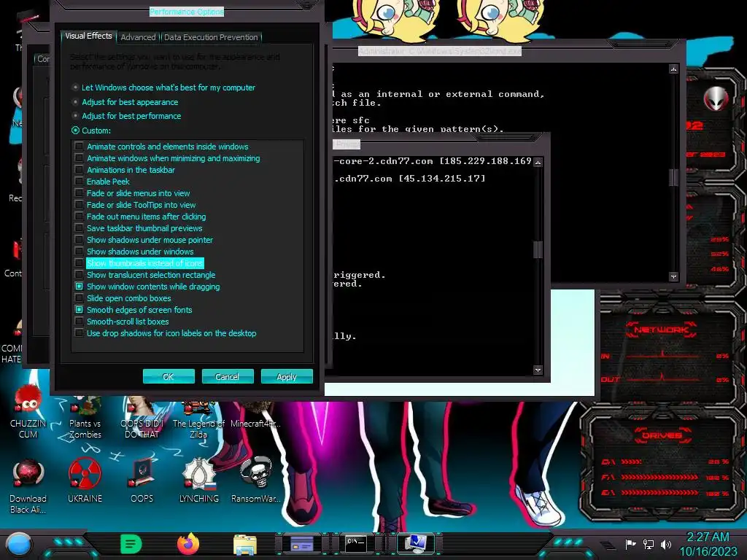Image resolution: width=747 pixels, height=560 pixels.
Task: Switch to the Visual Effects tab
Action: (88, 36)
